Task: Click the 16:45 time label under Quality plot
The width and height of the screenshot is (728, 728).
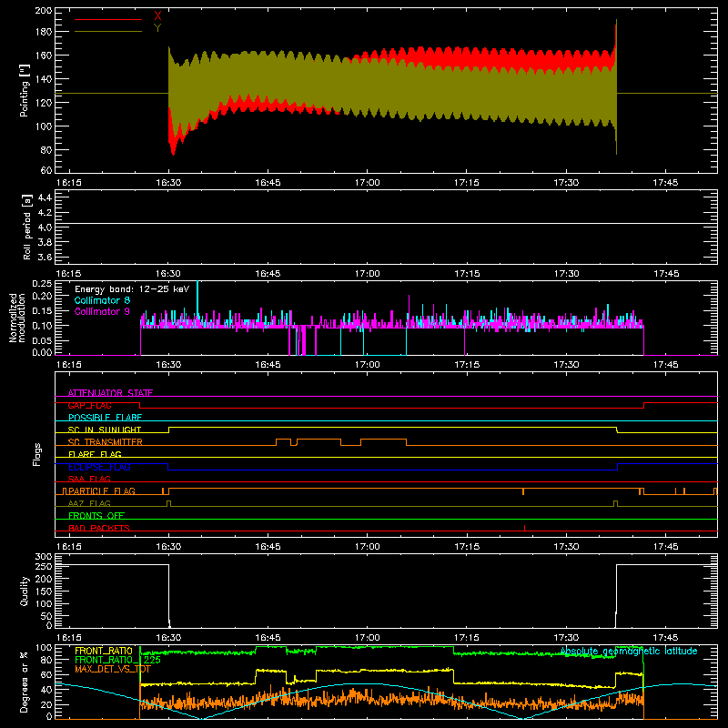Action: point(268,638)
